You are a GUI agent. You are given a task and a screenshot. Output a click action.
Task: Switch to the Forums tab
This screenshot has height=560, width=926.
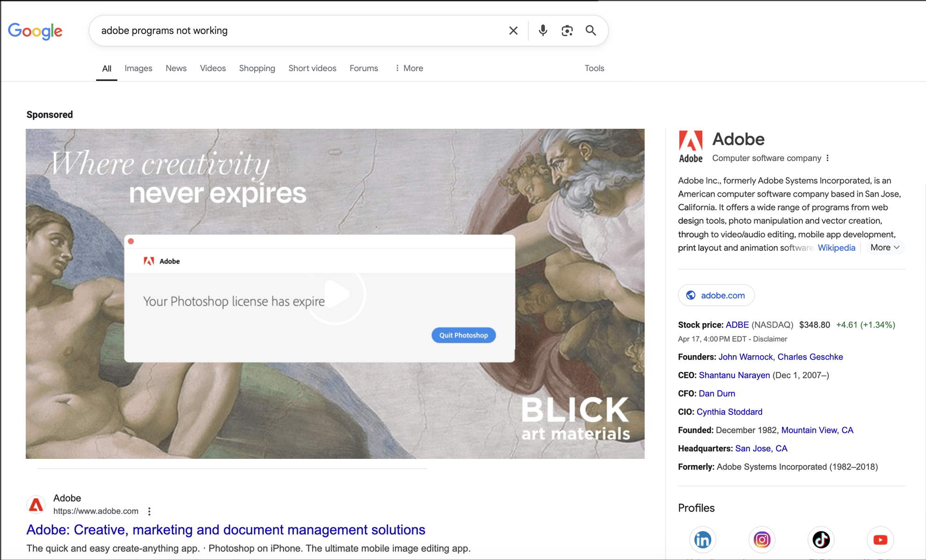click(364, 68)
